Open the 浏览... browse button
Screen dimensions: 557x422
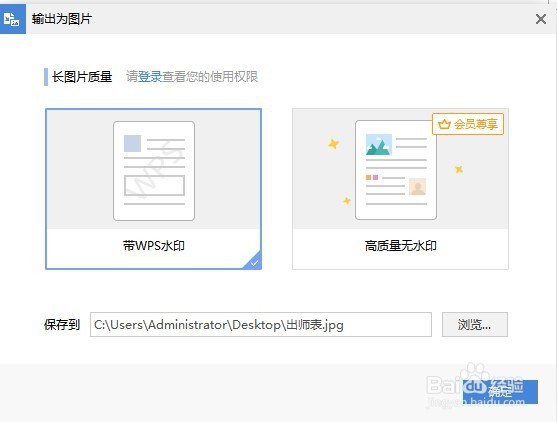point(475,324)
